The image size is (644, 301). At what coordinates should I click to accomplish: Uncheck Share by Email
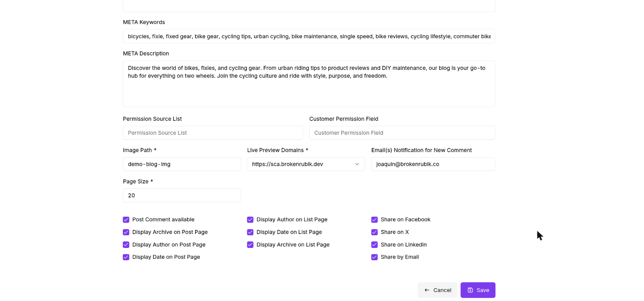[375, 257]
